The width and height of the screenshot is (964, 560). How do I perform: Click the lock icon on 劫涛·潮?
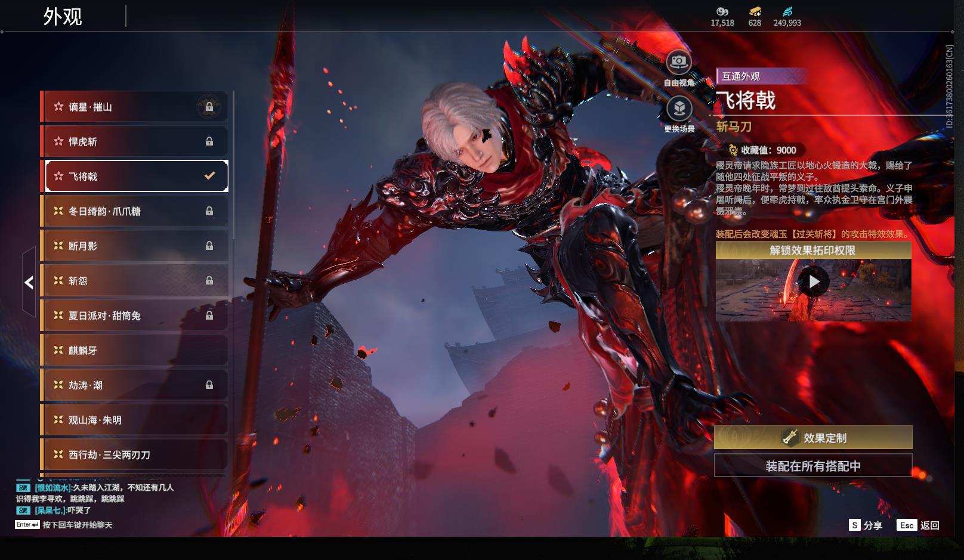click(x=209, y=385)
